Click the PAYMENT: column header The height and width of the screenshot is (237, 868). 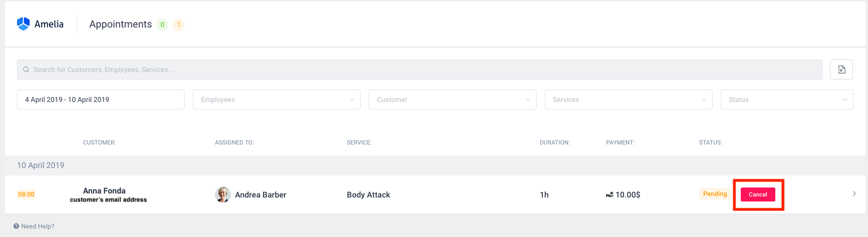coord(620,142)
